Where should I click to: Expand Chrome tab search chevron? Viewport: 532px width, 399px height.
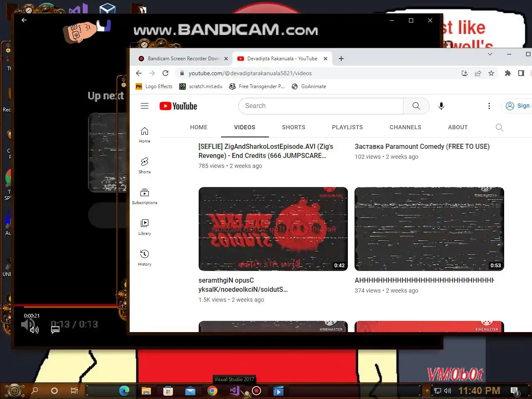click(490, 54)
